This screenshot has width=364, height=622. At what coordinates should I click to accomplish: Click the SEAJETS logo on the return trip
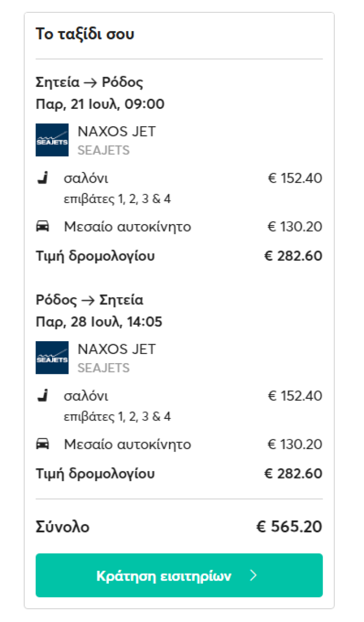click(x=52, y=357)
